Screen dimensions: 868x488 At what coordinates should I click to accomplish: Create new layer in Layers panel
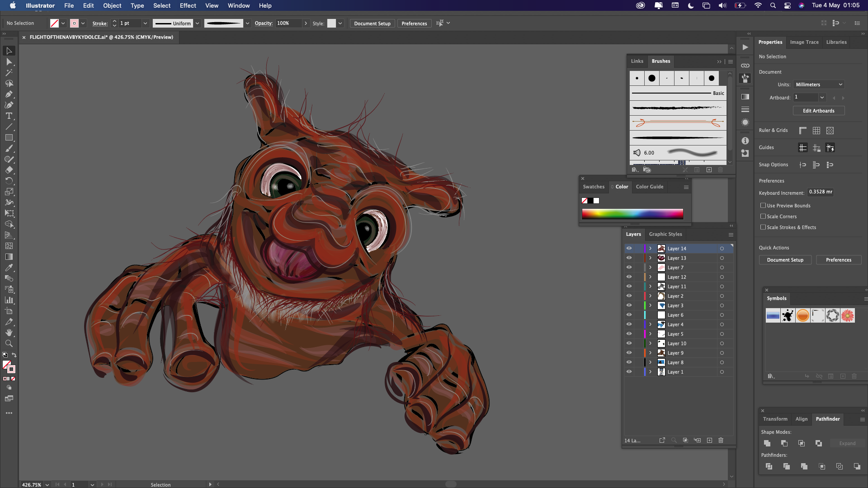click(709, 440)
